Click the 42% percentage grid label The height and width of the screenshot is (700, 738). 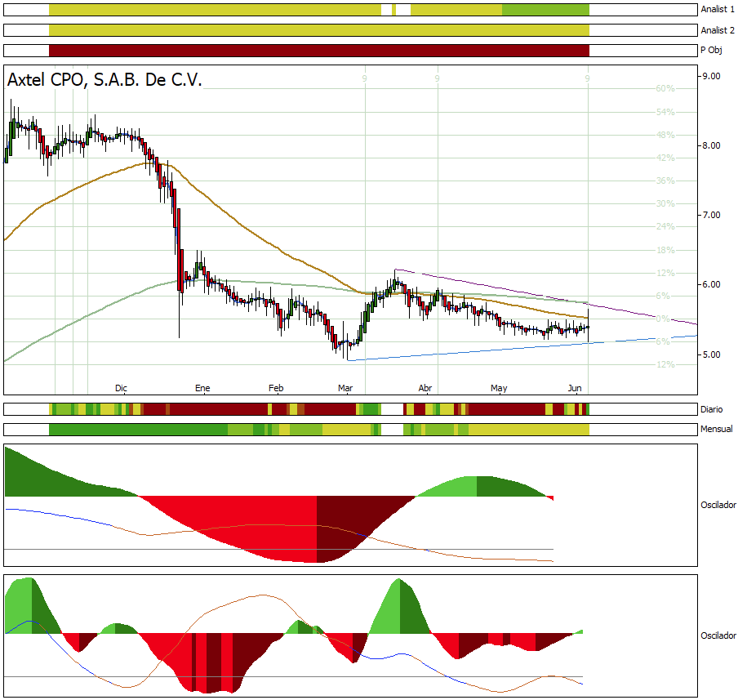coord(665,158)
